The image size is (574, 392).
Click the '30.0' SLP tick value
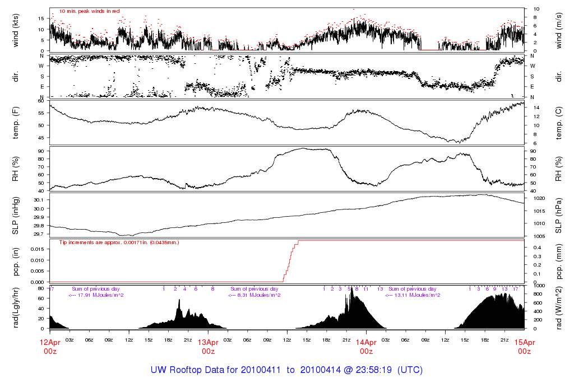point(39,208)
